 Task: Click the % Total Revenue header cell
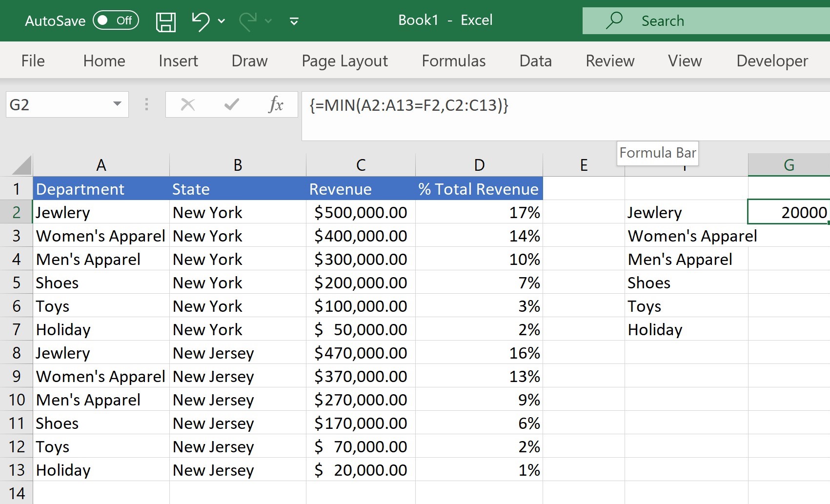pos(479,189)
